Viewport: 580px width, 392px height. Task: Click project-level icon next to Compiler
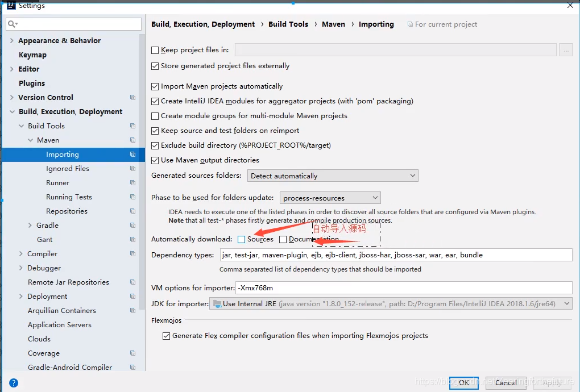[x=133, y=254]
